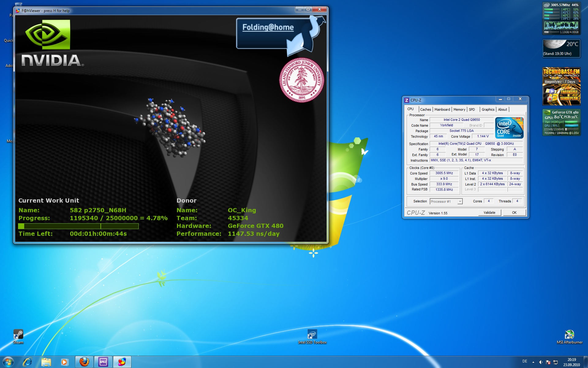Click the GPU fan speed bar
588x368 pixels.
coord(571,122)
